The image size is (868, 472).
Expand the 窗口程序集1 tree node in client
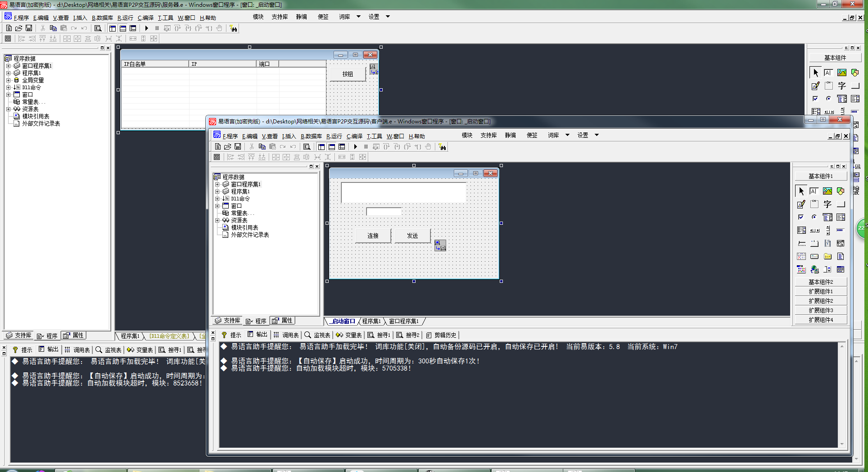[217, 184]
